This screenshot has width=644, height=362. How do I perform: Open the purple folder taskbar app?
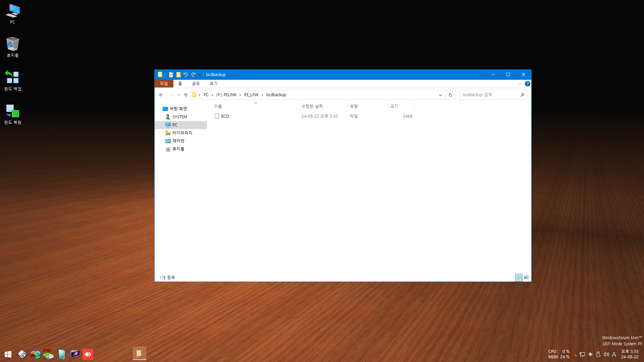pos(75,354)
